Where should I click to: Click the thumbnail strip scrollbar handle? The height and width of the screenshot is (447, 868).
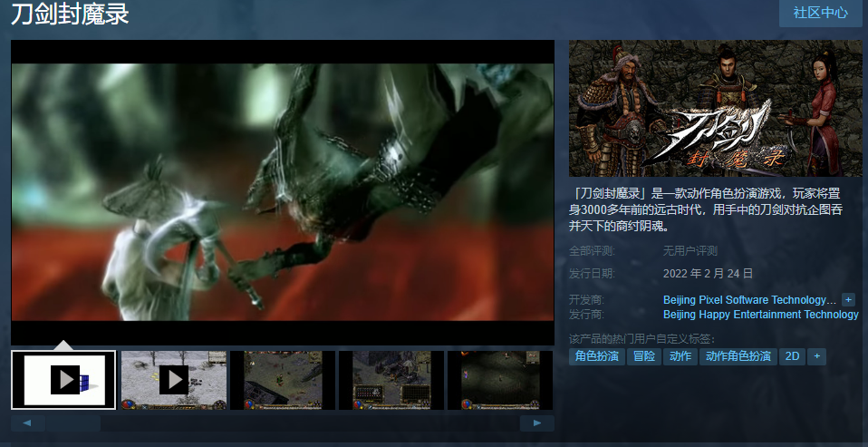73,423
